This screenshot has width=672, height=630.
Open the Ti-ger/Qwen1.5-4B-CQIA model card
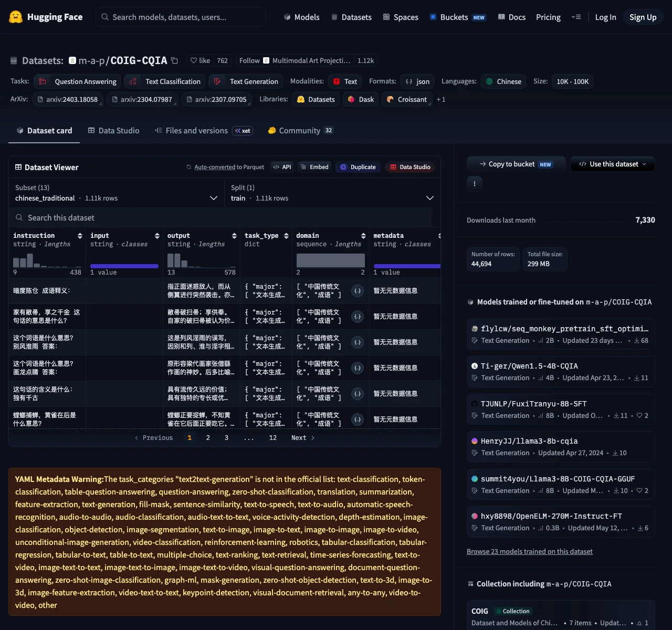pos(561,372)
